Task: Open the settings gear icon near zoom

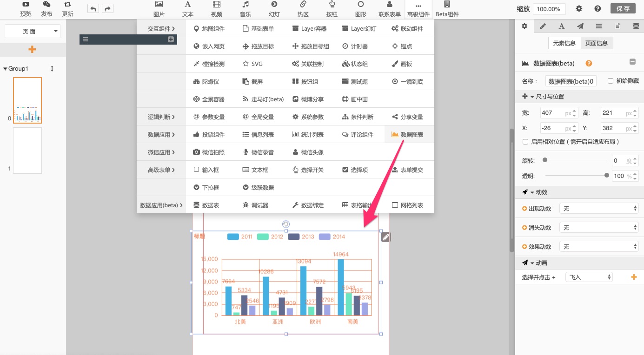Action: tap(579, 9)
